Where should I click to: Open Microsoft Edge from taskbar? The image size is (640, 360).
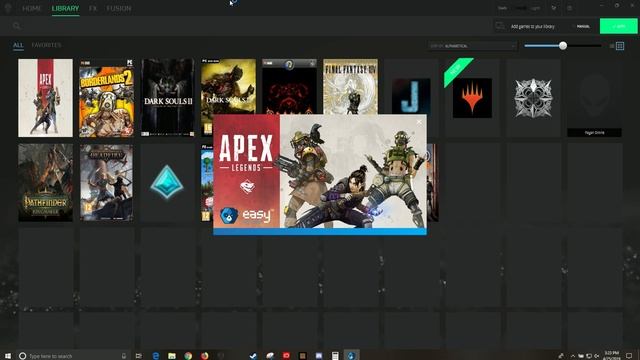156,356
